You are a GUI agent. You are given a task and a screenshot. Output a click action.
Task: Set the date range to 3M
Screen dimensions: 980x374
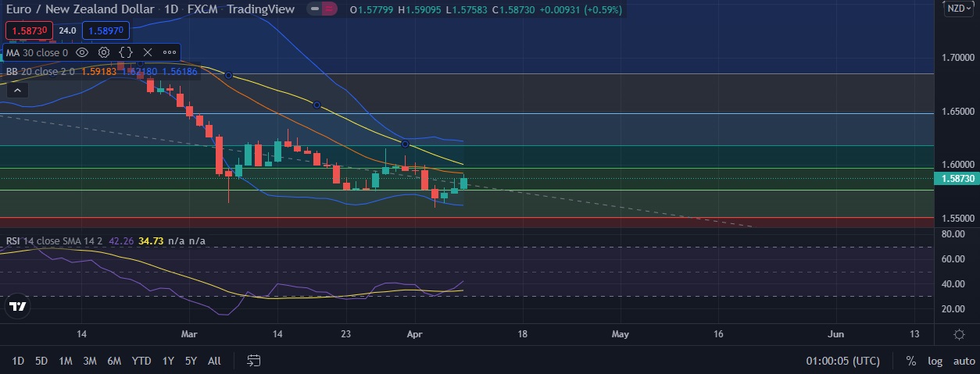90,361
